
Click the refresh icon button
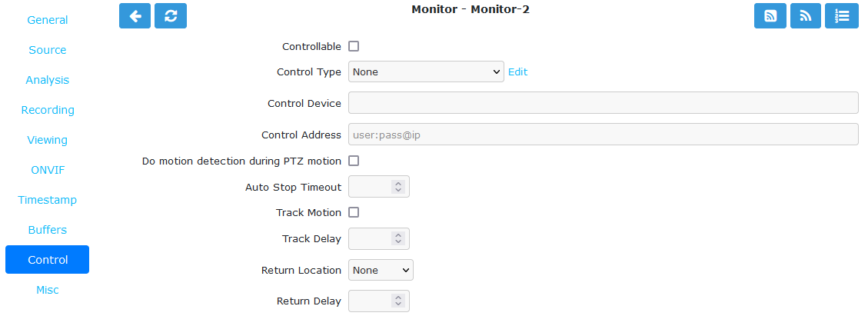[x=171, y=15]
